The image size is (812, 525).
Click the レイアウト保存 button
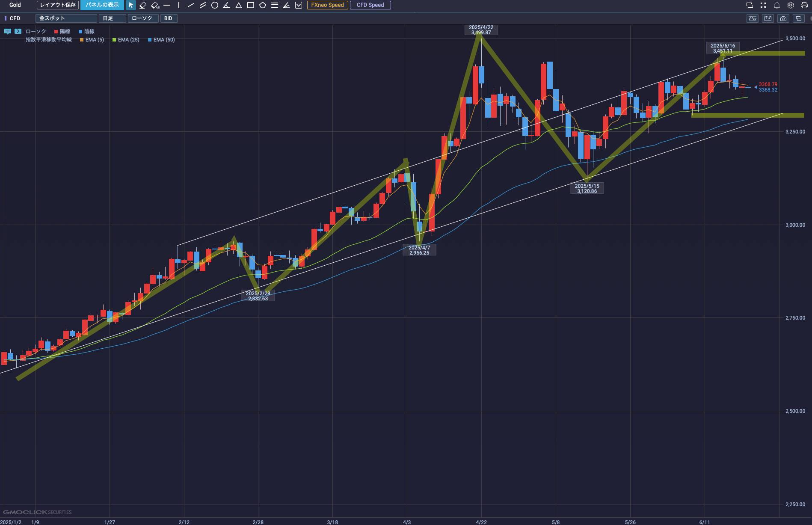(x=58, y=5)
